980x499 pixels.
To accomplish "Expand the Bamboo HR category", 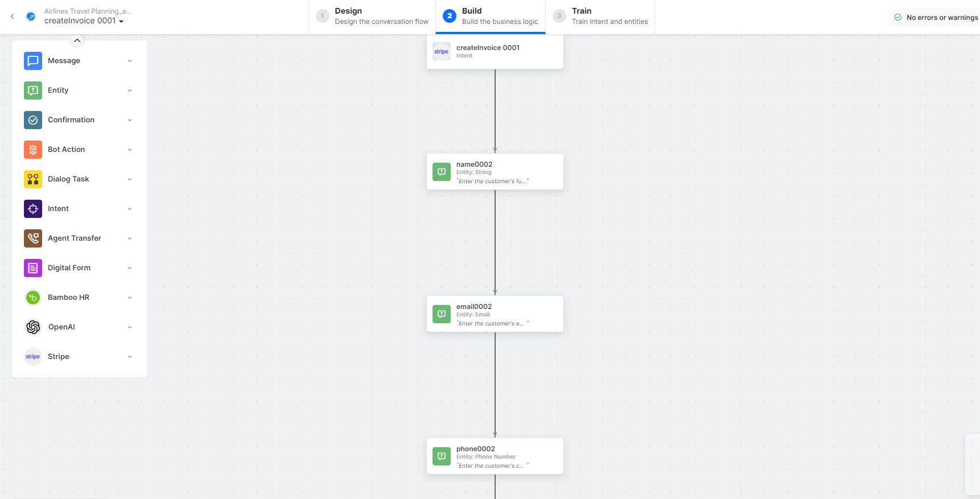I will 130,297.
